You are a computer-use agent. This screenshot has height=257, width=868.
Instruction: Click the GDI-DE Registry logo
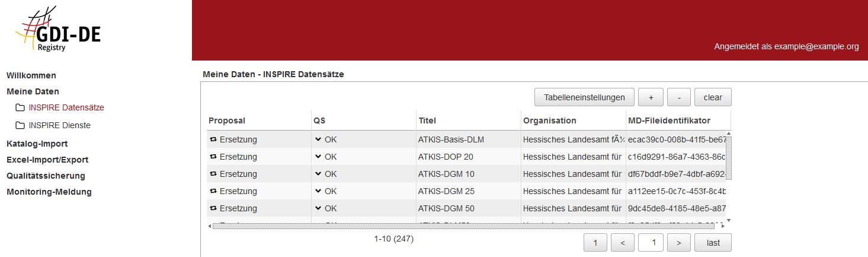pyautogui.click(x=58, y=31)
